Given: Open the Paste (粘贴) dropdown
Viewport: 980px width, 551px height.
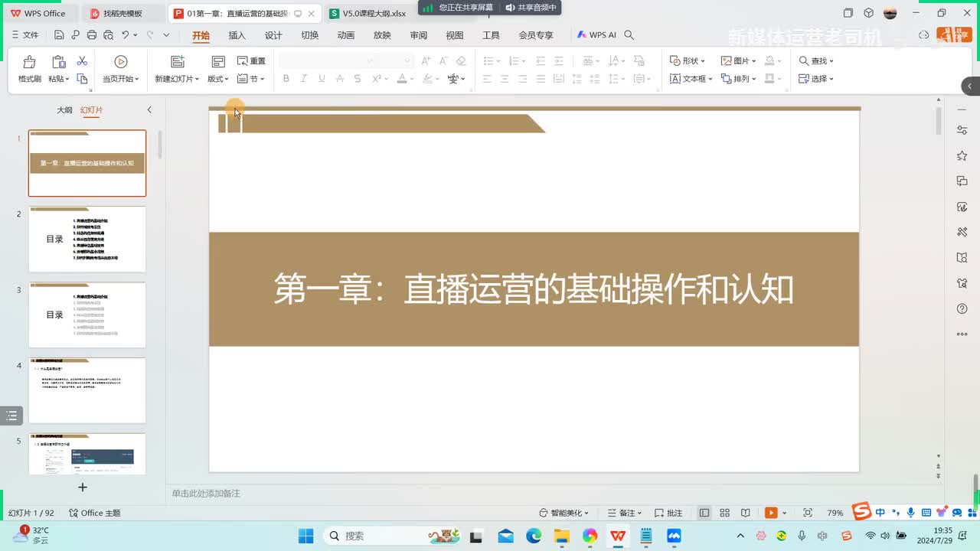Looking at the screenshot, I should pos(58,79).
